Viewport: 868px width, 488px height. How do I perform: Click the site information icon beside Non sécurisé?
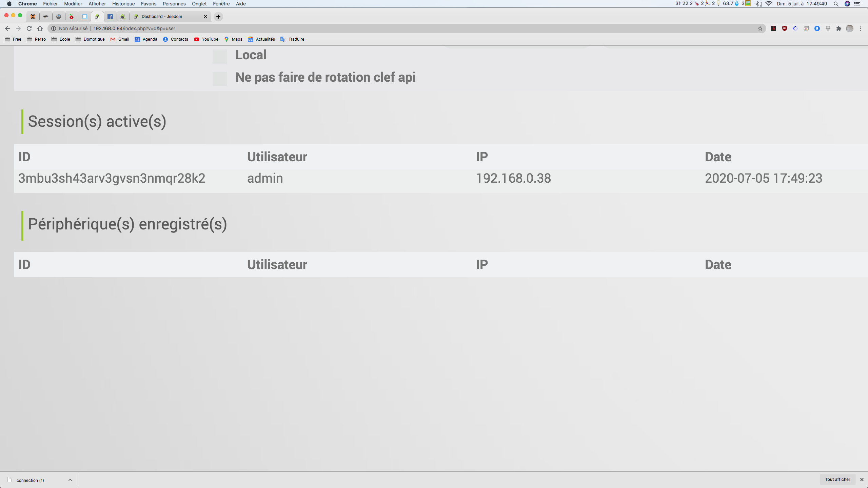54,28
